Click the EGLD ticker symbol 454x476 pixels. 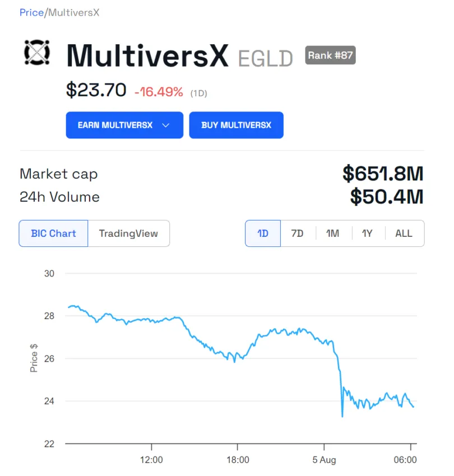click(265, 56)
